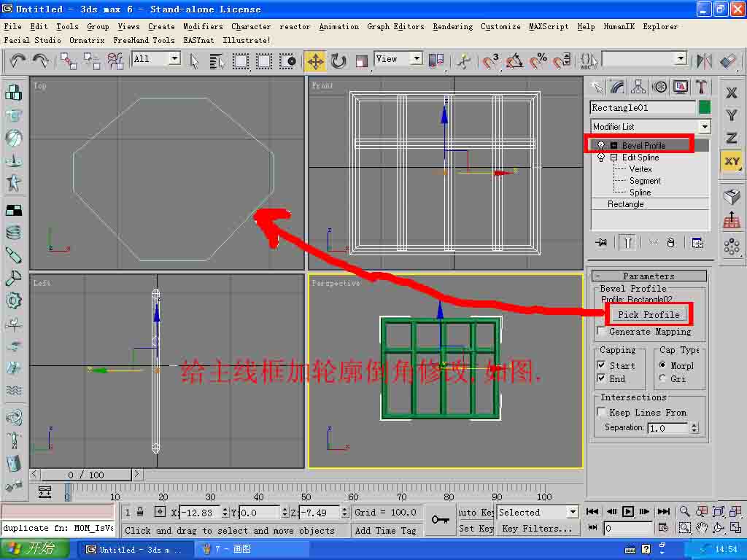Toggle the Keep Lines From checkbox
The width and height of the screenshot is (747, 560).
click(x=602, y=413)
